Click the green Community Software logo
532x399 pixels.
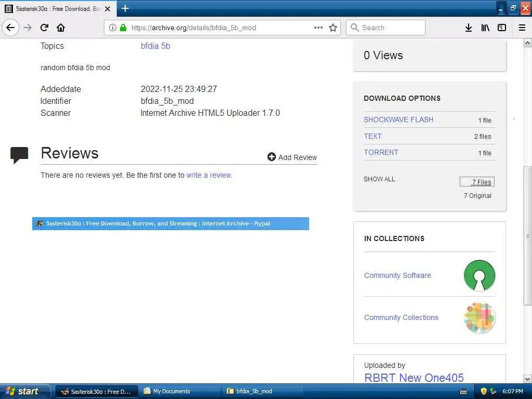(x=480, y=275)
